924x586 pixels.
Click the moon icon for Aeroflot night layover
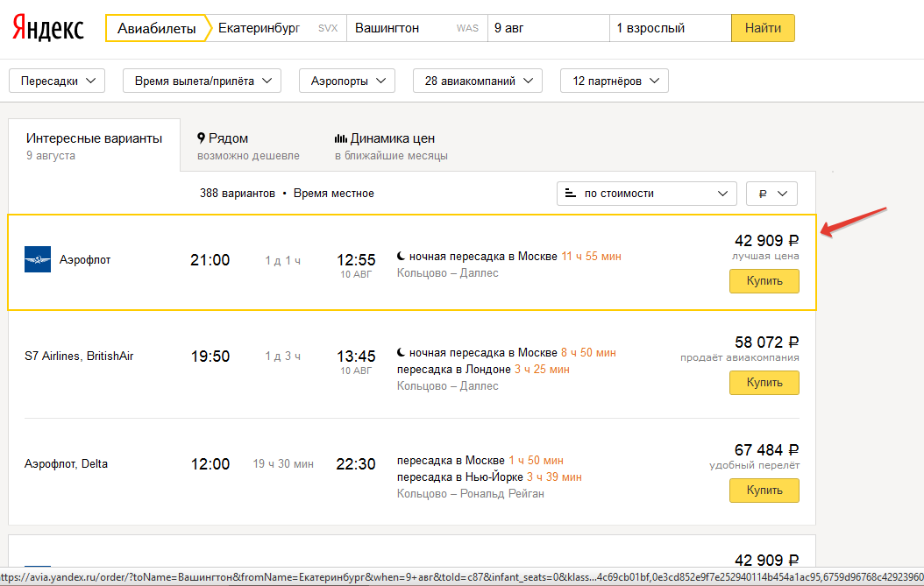point(401,257)
